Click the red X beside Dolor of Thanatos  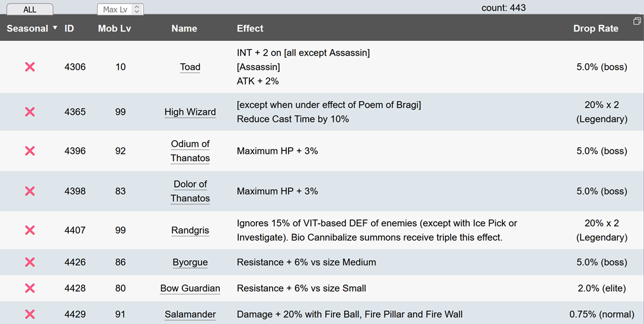coord(30,191)
